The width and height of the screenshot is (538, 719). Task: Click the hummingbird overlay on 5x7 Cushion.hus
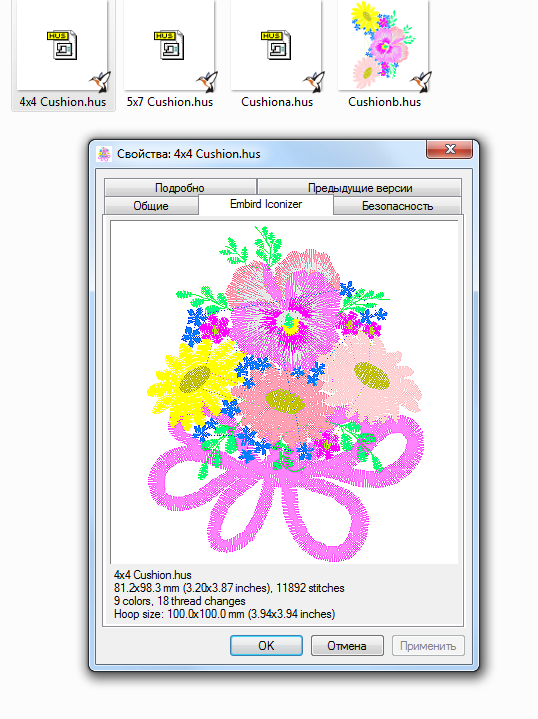pos(207,81)
